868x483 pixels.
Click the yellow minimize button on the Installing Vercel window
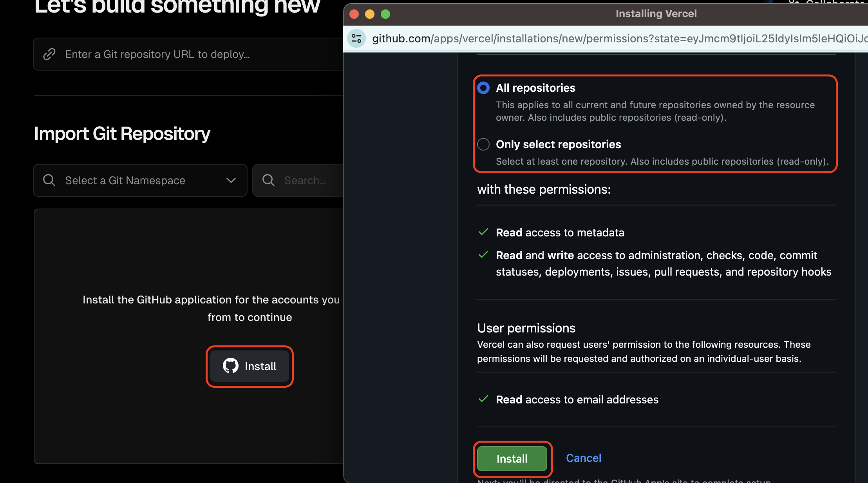click(370, 14)
